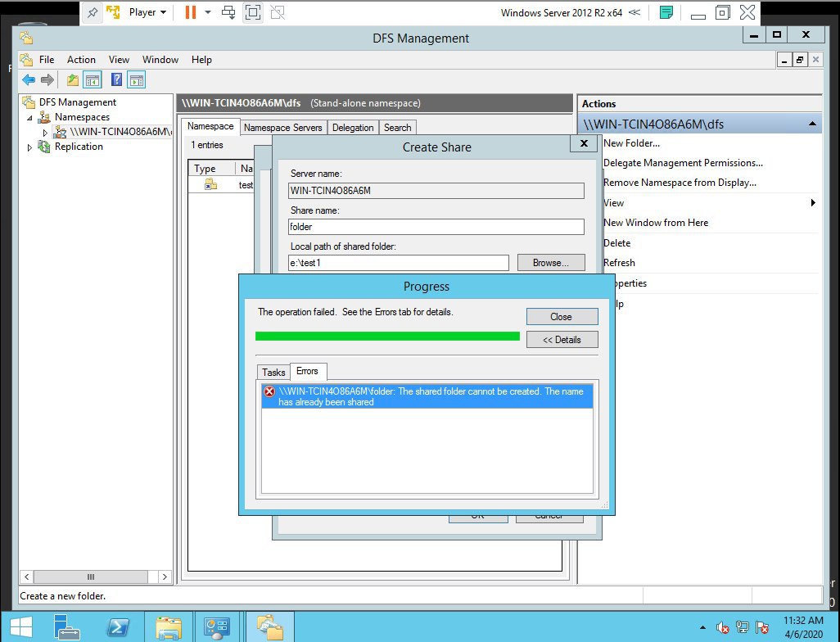The width and height of the screenshot is (840, 642).
Task: Expand the Replication tree node
Action: 30,147
